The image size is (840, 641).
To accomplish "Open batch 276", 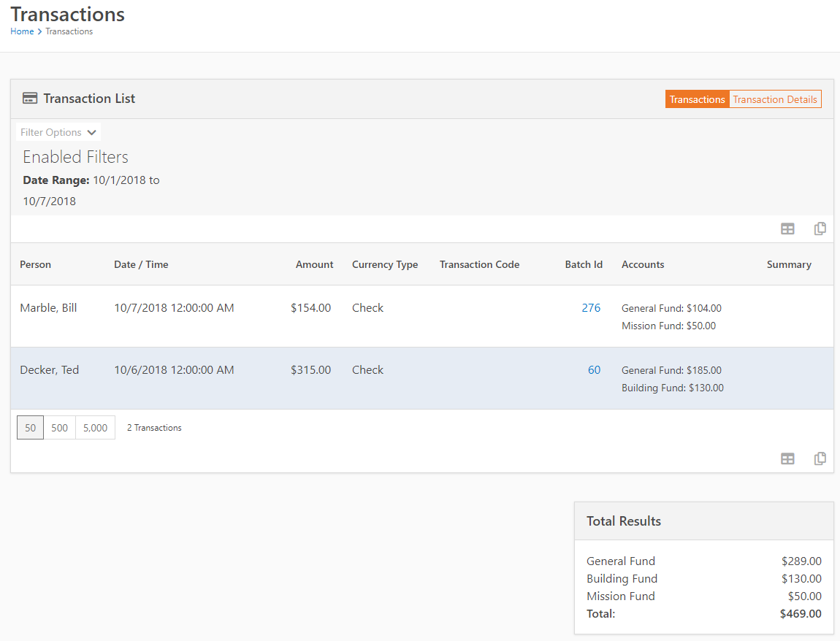I will [591, 307].
